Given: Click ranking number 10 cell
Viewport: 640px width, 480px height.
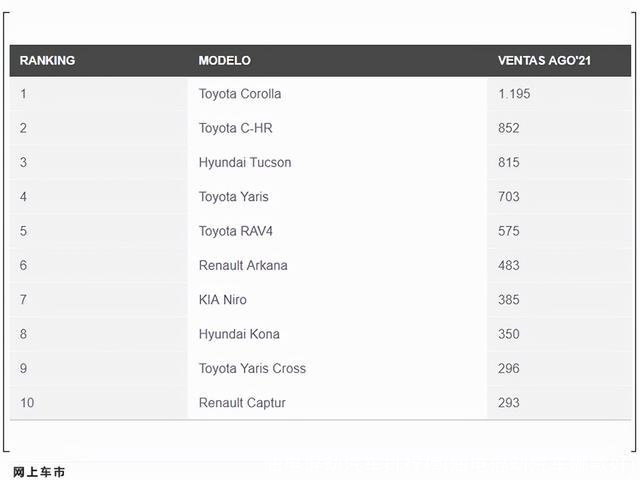Looking at the screenshot, I should [27, 402].
